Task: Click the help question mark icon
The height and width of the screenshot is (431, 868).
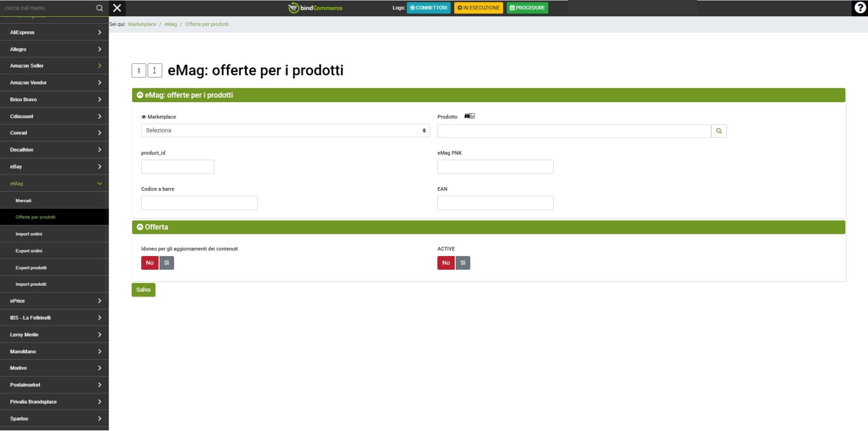Action: click(x=859, y=8)
